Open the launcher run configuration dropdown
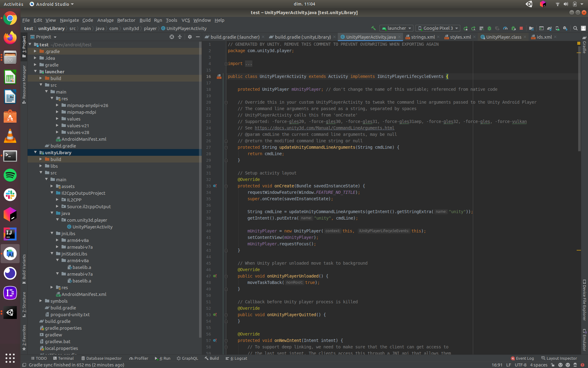The width and height of the screenshot is (588, 368). click(x=396, y=28)
